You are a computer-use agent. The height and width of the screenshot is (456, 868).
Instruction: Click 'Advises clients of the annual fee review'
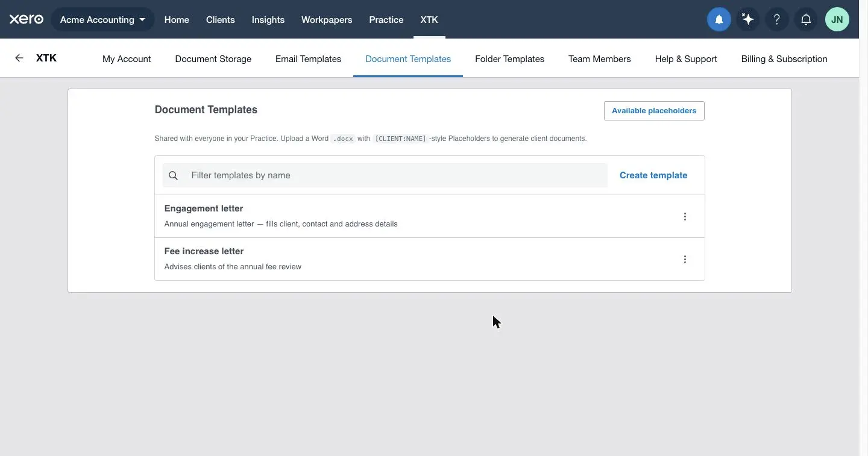point(233,267)
